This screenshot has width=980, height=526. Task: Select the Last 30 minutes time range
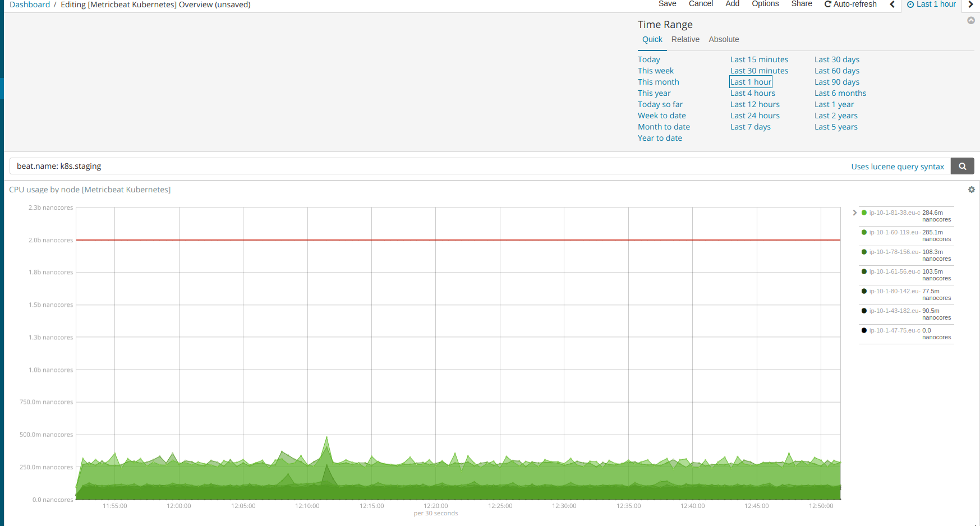759,71
